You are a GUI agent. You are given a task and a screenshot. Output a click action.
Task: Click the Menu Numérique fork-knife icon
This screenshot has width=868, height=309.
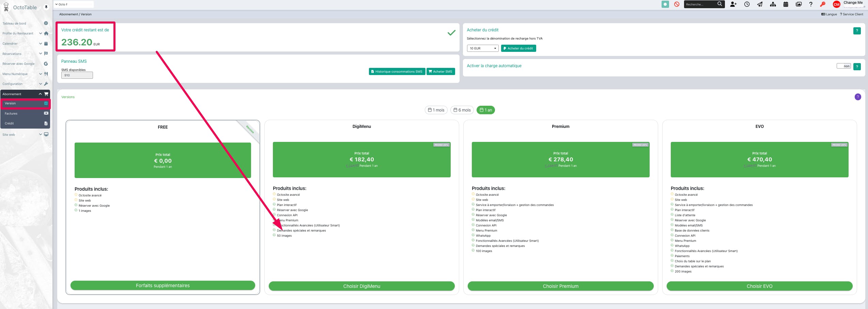[x=46, y=74]
